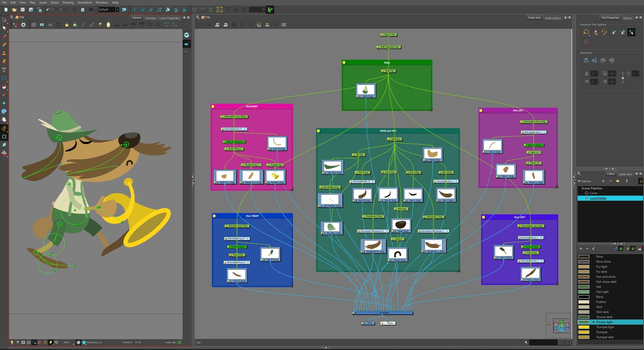Click the expand chevron at bottom center
Image resolution: width=644 pixels, height=350 pixels.
(326, 348)
